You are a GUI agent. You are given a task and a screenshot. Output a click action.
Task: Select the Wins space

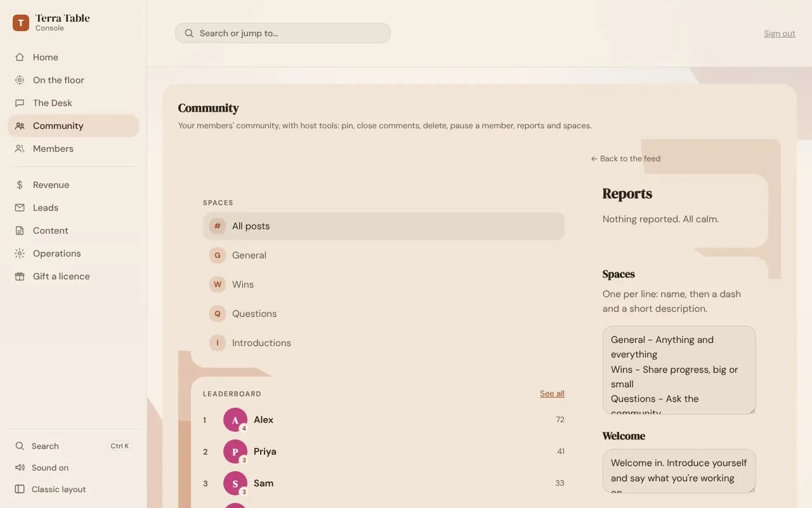(x=384, y=284)
